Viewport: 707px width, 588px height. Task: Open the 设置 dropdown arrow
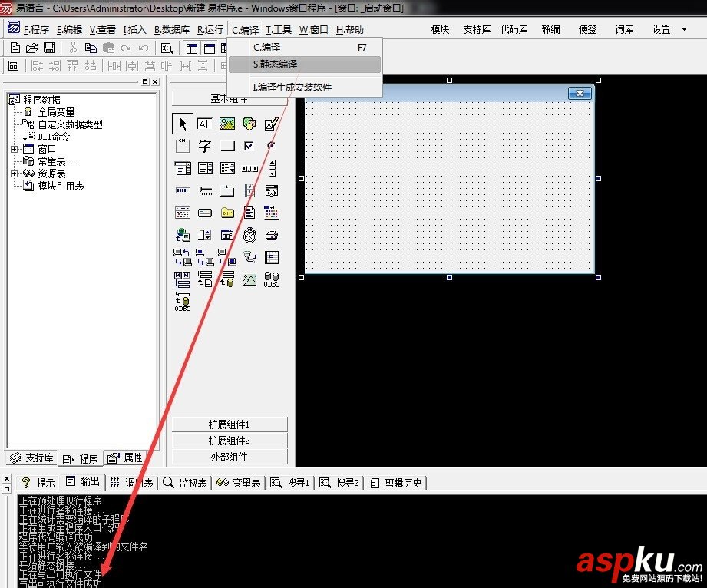point(684,29)
